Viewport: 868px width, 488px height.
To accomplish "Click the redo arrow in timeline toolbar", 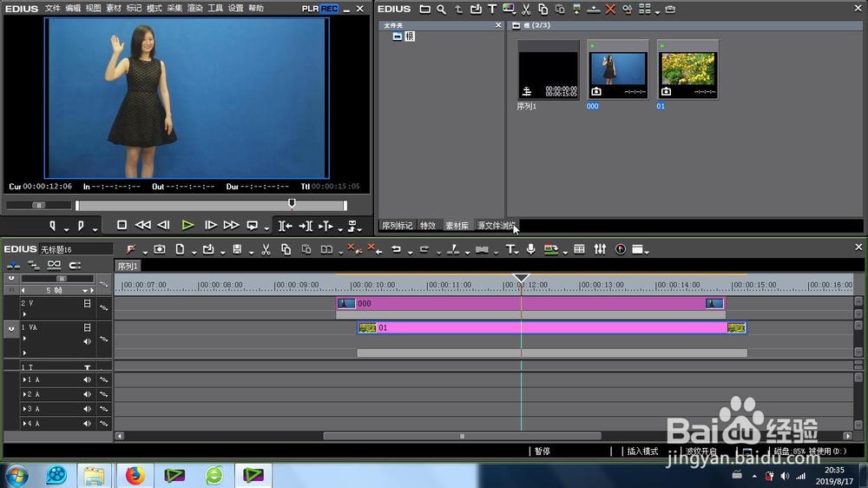I will (x=424, y=249).
